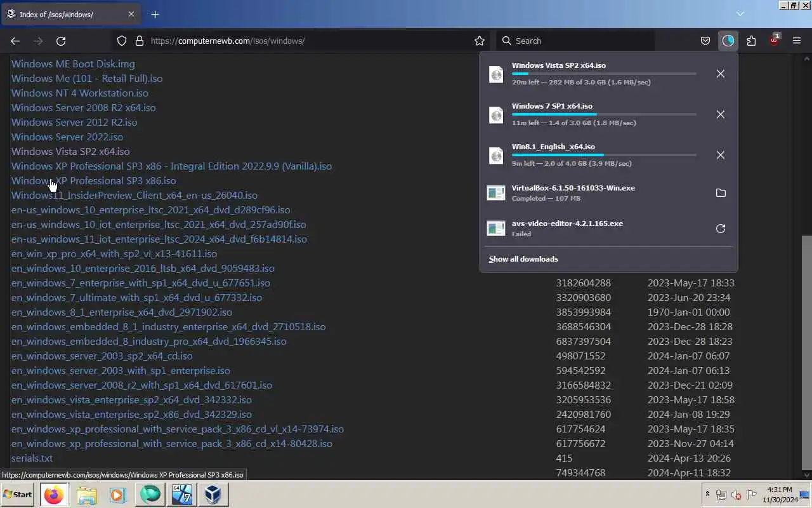This screenshot has height=508, width=812.
Task: Click the file size 3182604288
Action: pos(584,283)
